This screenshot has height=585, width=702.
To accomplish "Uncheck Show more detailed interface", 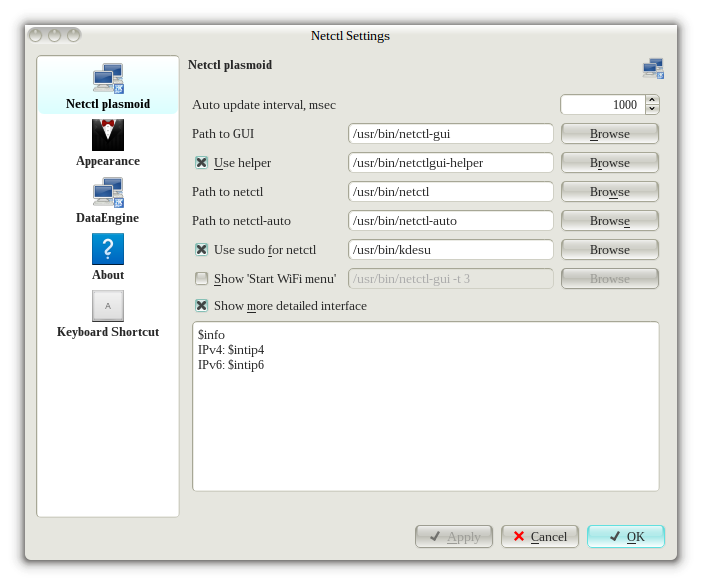I will pyautogui.click(x=201, y=306).
